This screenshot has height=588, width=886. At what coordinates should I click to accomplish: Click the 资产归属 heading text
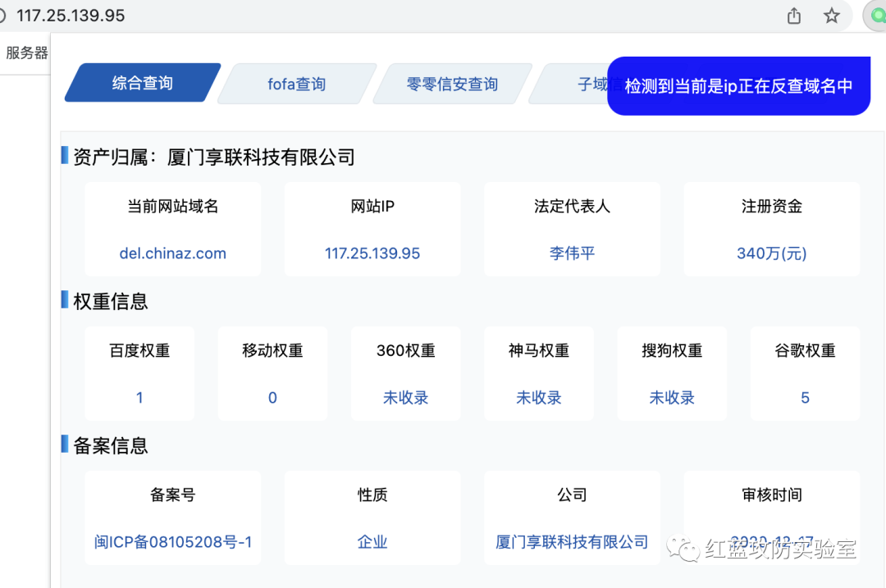click(214, 157)
